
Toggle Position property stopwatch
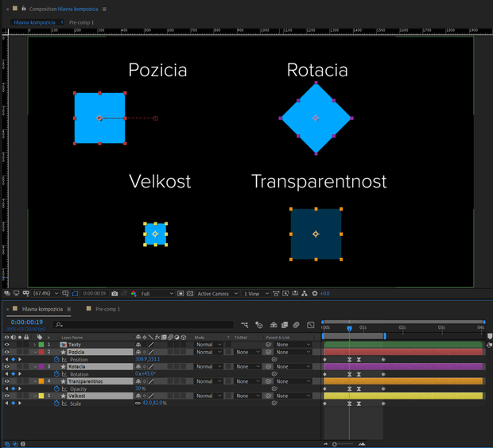tap(56, 360)
